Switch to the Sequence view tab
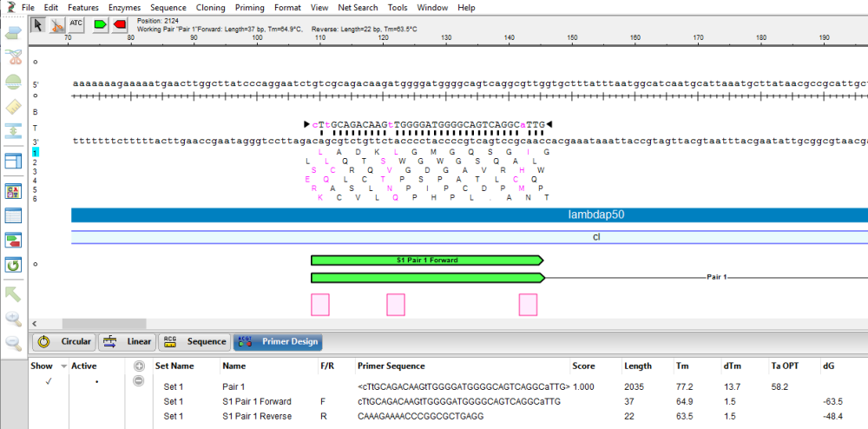Screen dimensions: 868x429 coord(194,341)
